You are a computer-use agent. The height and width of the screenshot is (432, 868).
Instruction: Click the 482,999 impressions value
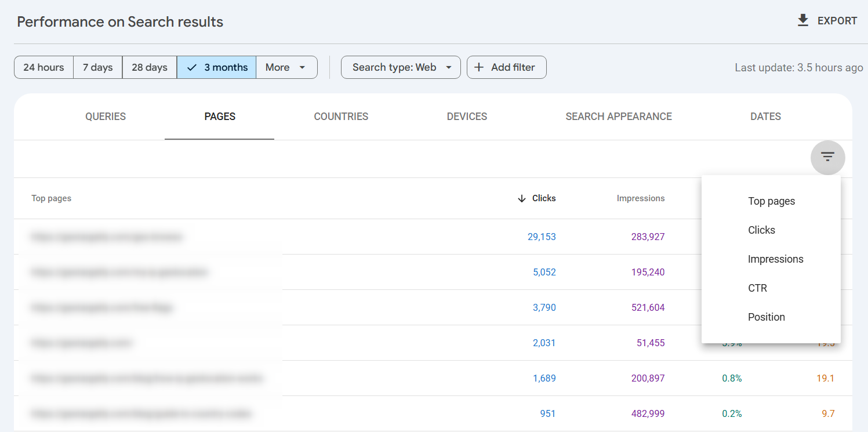(x=648, y=413)
